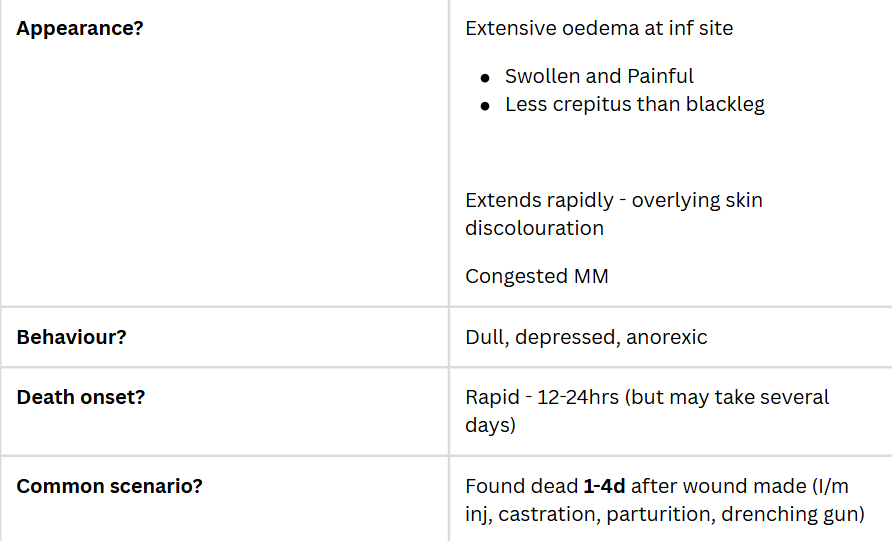Image resolution: width=892 pixels, height=541 pixels.
Task: Click the word "blackleg"
Action: 722,104
